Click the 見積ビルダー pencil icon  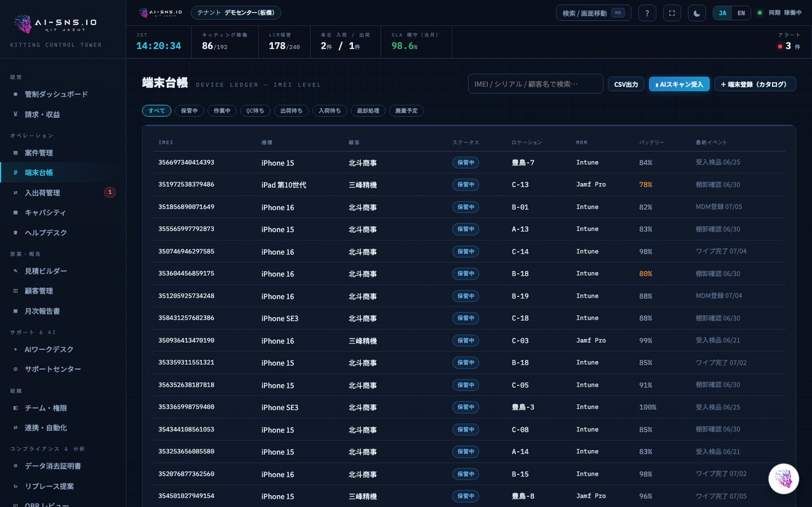pos(15,271)
